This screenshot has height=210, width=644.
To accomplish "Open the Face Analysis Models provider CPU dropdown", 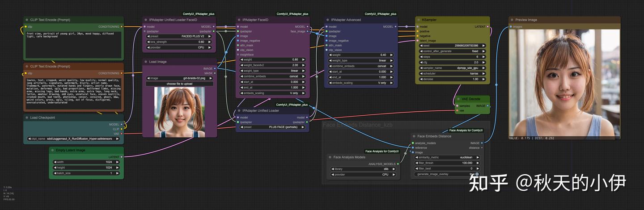I will 363,175.
